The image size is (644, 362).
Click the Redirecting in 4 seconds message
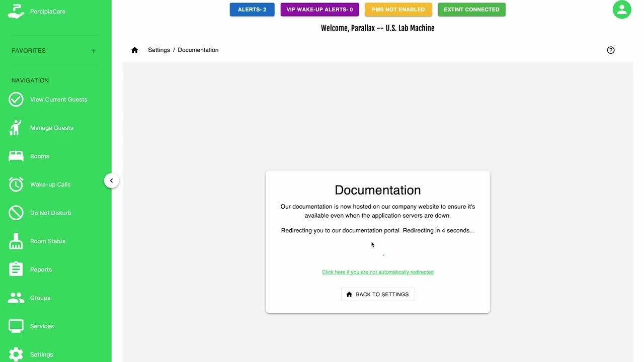pyautogui.click(x=378, y=230)
